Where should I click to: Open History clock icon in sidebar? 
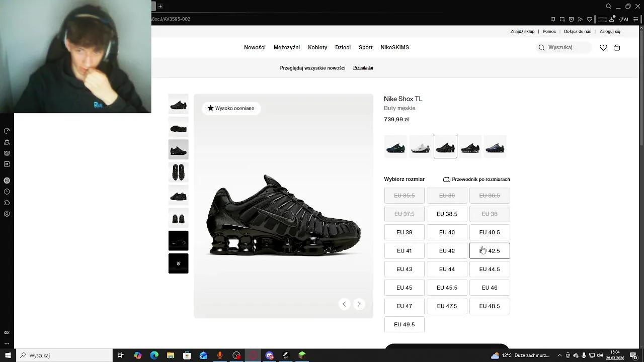[x=7, y=192]
